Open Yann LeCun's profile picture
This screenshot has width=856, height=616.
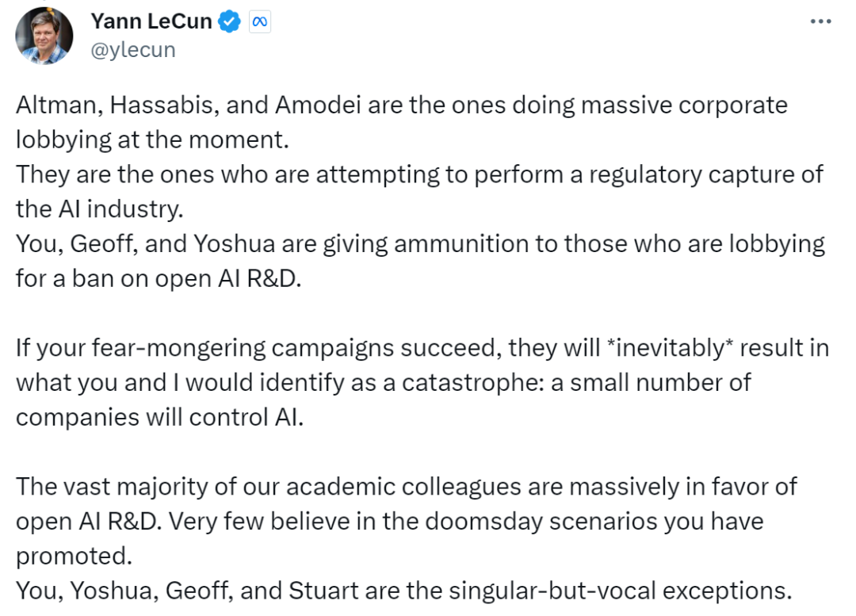click(x=44, y=36)
